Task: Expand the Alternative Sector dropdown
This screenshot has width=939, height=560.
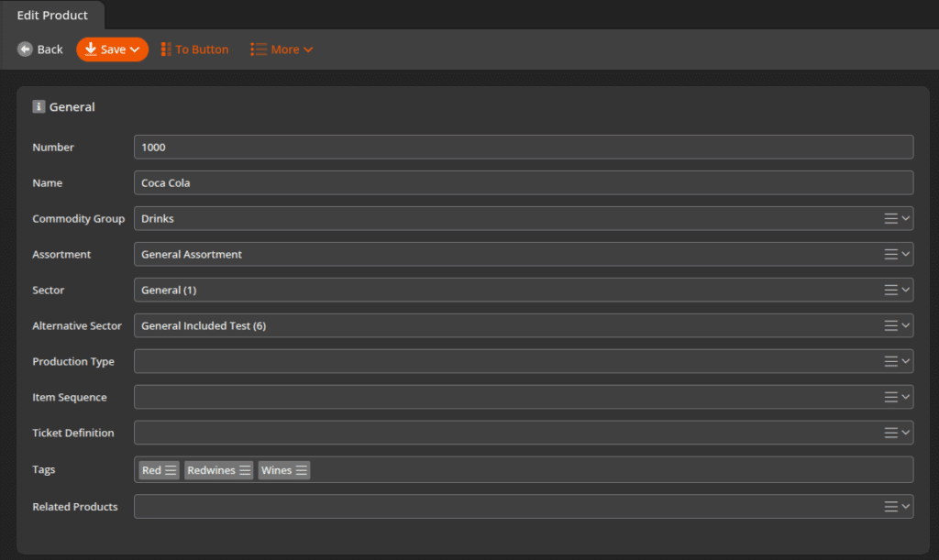Action: [906, 325]
